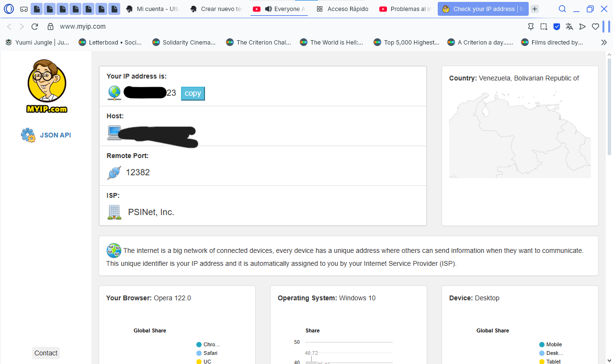Switch to the Crear nuevo tab
This screenshot has height=364, width=613.
(216, 9)
